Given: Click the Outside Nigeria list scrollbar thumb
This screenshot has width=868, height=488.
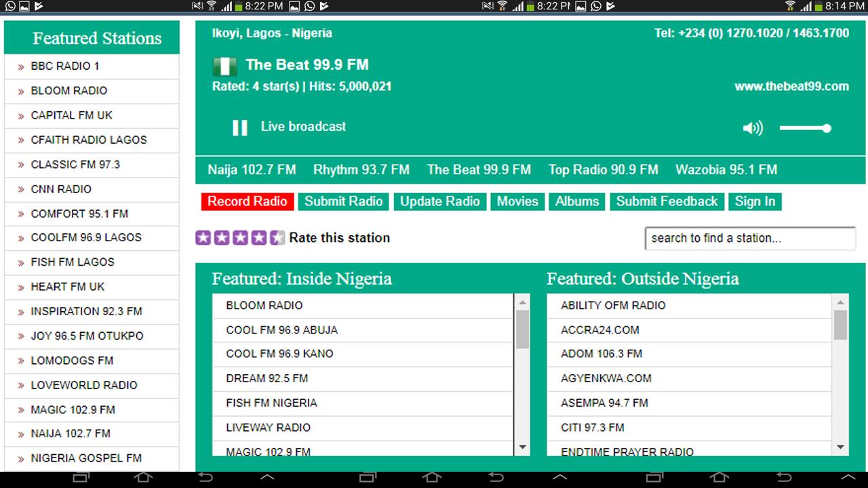Looking at the screenshot, I should tap(841, 325).
